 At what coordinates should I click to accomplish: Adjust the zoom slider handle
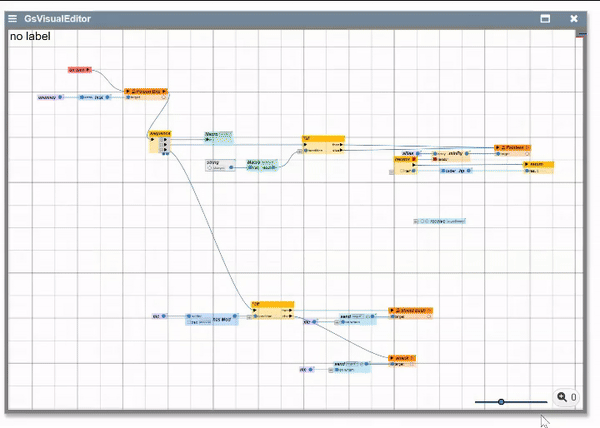(x=501, y=402)
